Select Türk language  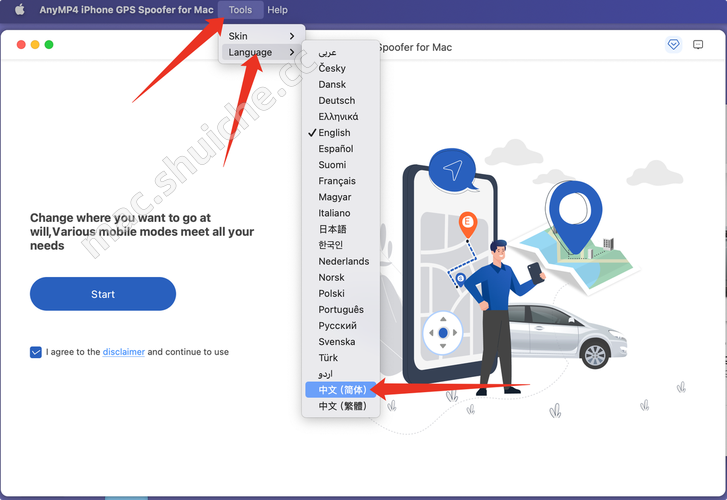tap(341, 358)
